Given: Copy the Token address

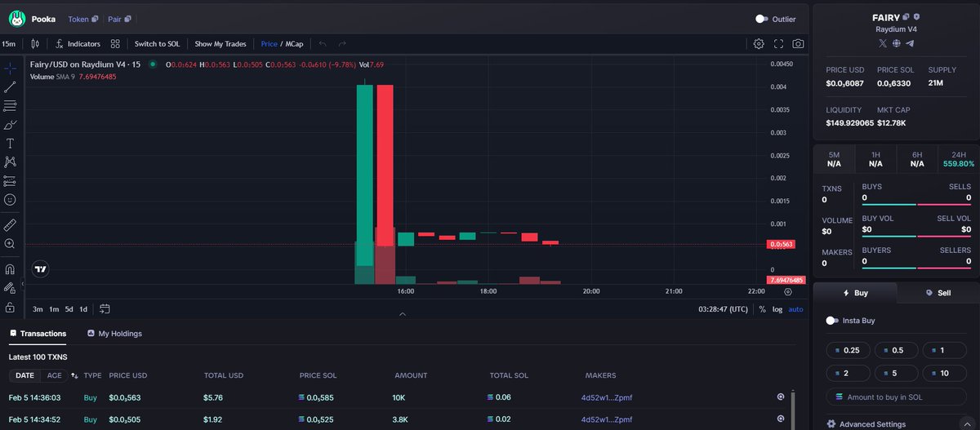Looking at the screenshot, I should coord(95,19).
